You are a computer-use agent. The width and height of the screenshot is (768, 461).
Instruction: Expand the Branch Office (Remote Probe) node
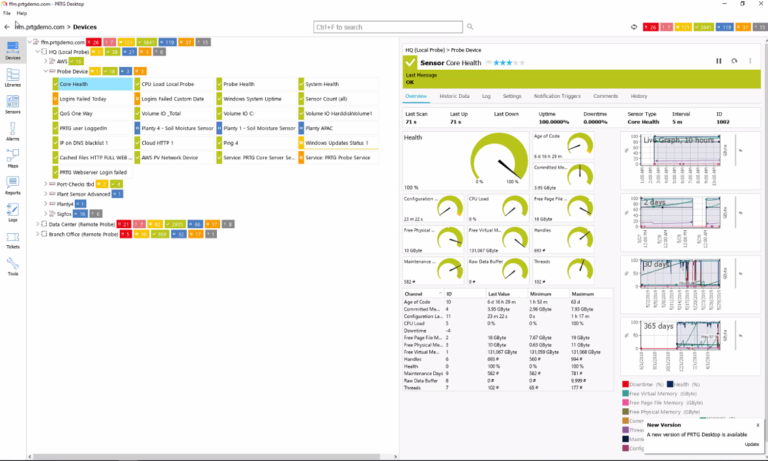click(x=38, y=234)
